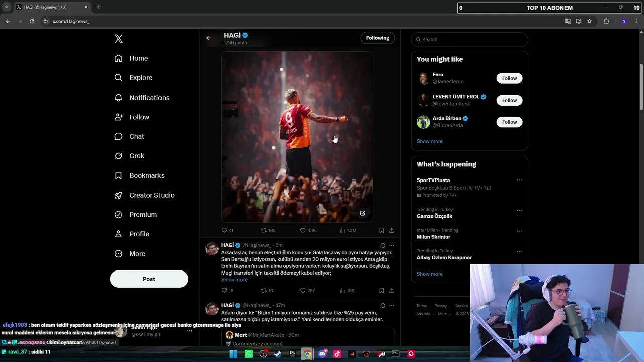Open Chat in the sidebar
This screenshot has height=362, width=644.
click(x=129, y=136)
